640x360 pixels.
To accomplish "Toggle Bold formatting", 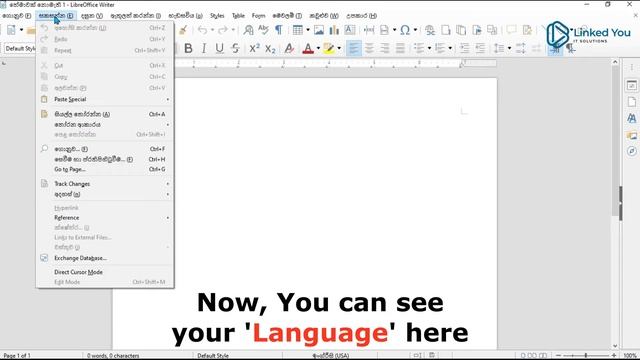I will (x=188, y=49).
